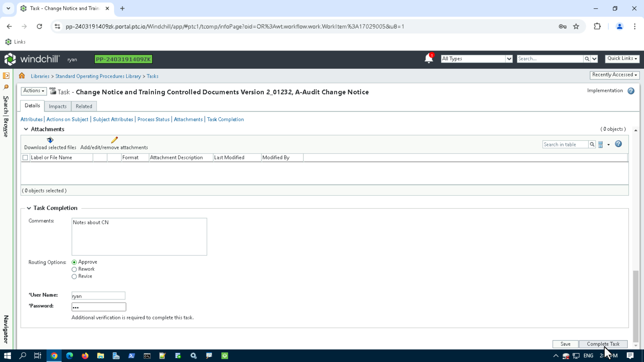This screenshot has width=644, height=362.
Task: Open the table view settings icon
Action: (x=601, y=144)
